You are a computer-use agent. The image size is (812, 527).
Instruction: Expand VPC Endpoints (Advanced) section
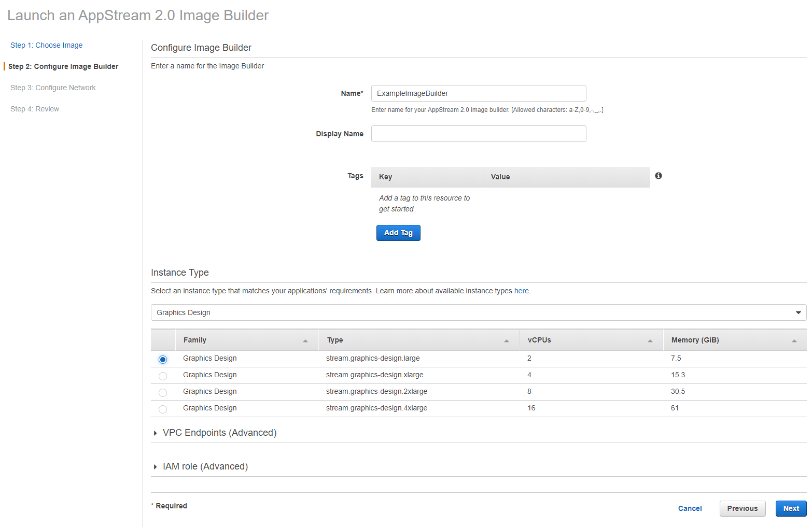(219, 433)
